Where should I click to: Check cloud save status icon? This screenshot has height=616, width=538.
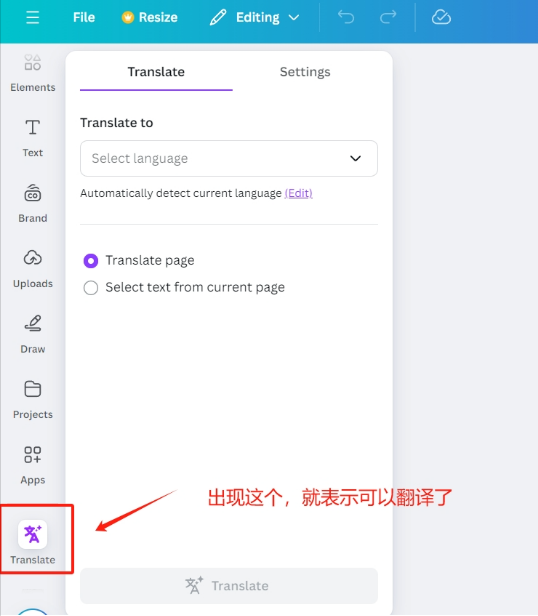click(441, 17)
